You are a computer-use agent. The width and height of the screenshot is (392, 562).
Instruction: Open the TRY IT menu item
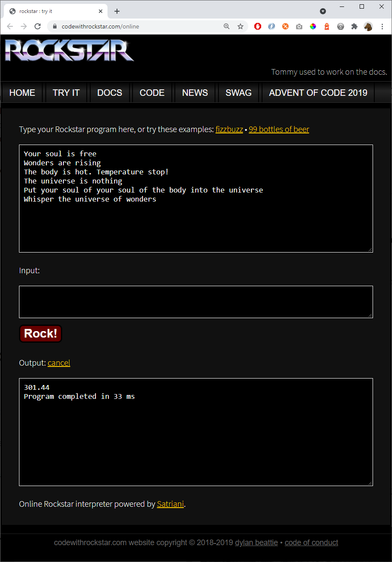pyautogui.click(x=66, y=92)
